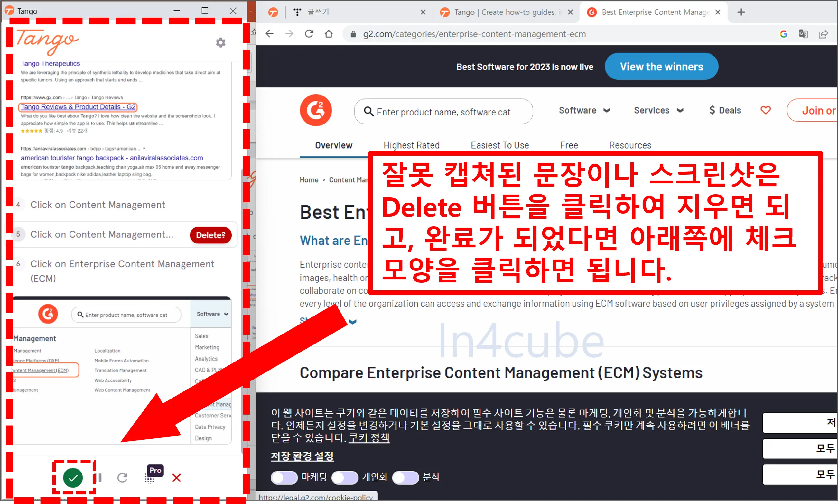Click the pinned Tango tab icon
The image size is (838, 504).
[x=273, y=12]
